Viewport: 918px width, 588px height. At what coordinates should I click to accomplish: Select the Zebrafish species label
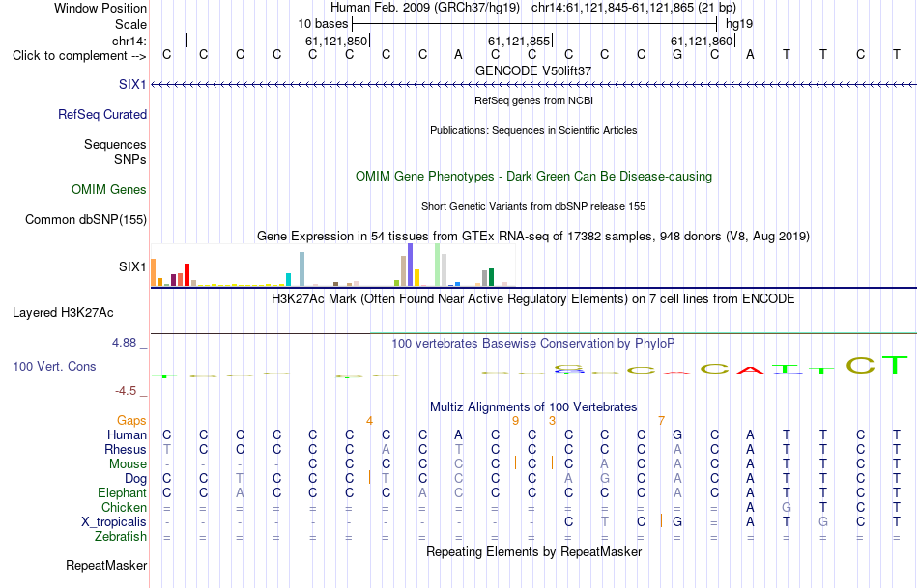click(121, 536)
